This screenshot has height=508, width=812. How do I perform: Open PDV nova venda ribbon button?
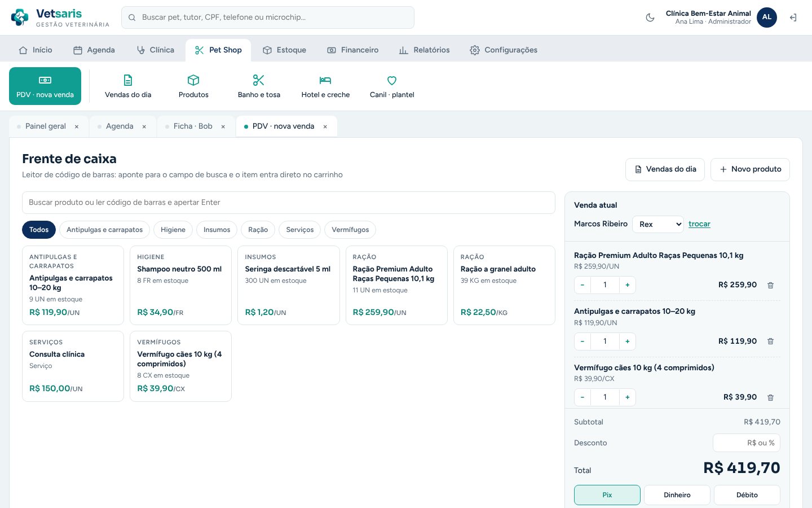(45, 86)
